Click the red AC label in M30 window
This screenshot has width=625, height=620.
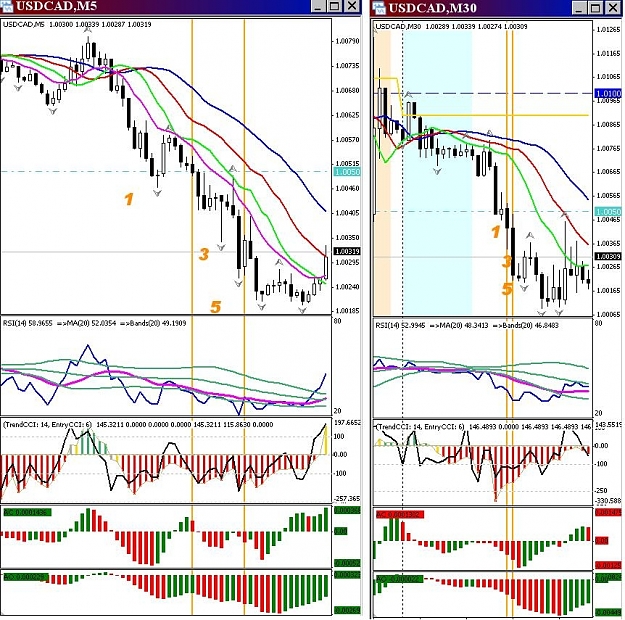coord(400,515)
